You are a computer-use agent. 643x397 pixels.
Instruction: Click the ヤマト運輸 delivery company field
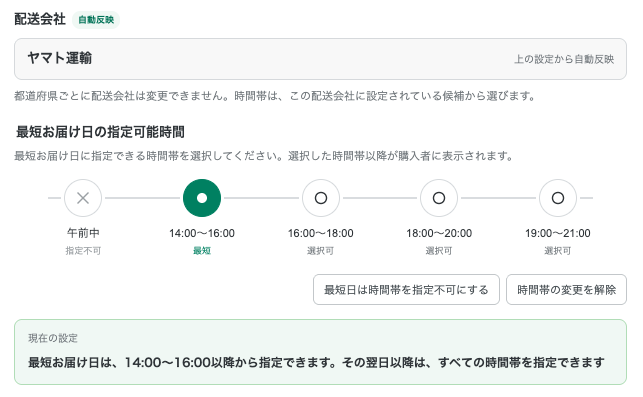click(320, 59)
